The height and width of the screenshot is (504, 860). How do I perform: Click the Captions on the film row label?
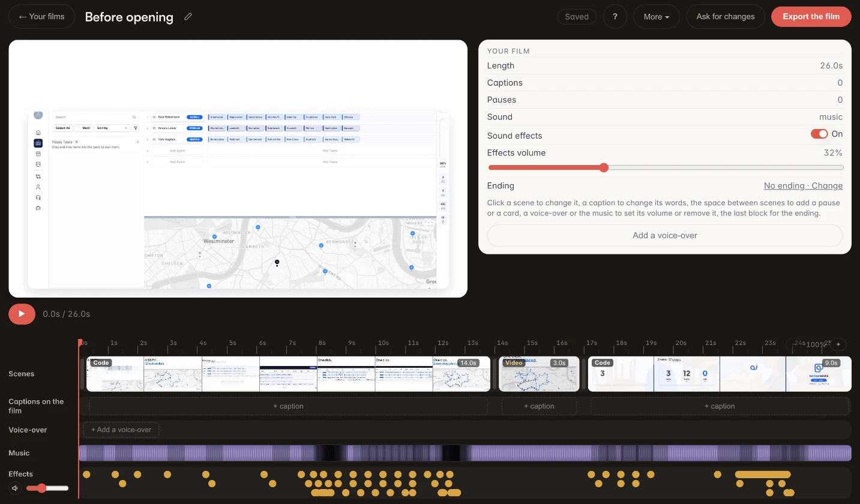pyautogui.click(x=36, y=406)
